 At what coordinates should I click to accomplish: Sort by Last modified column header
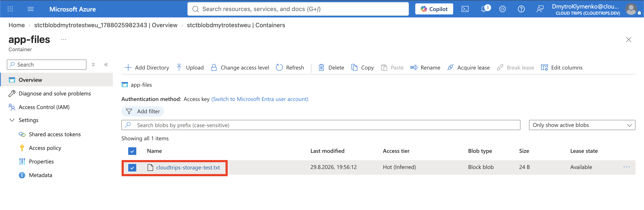327,151
